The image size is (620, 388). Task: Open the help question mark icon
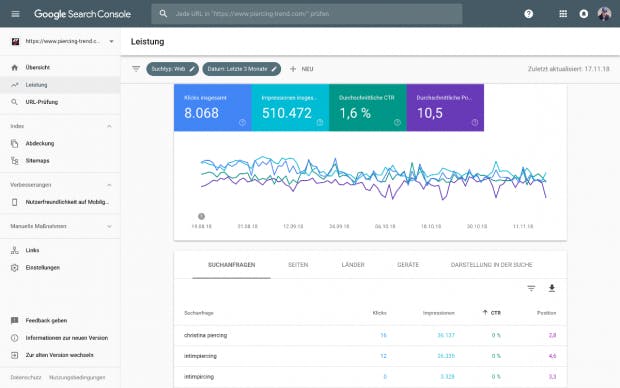point(529,14)
